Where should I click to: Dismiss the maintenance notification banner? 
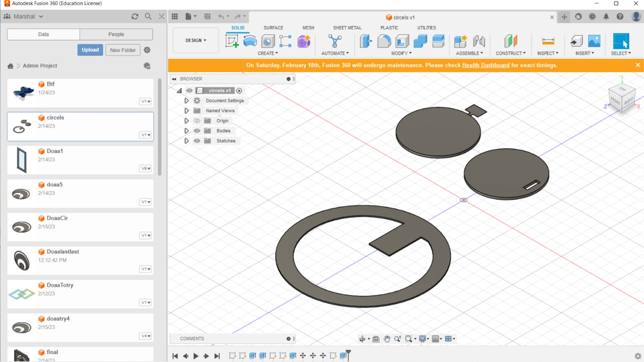pos(638,65)
